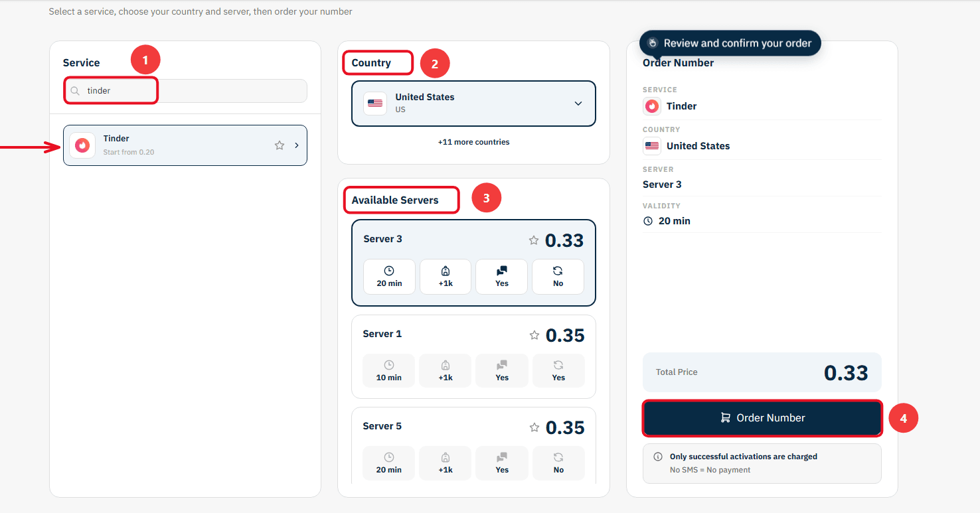Click the Order Number button
This screenshot has height=513, width=980.
pos(762,418)
